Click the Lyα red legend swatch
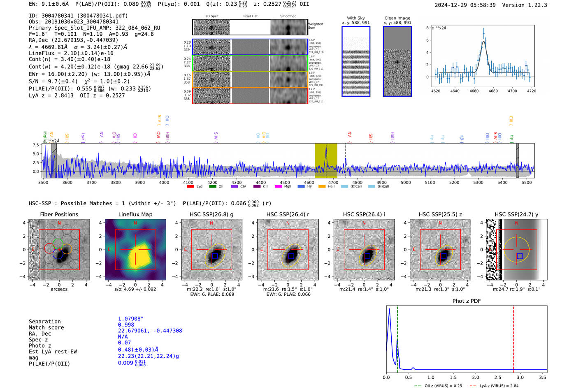 pos(190,186)
